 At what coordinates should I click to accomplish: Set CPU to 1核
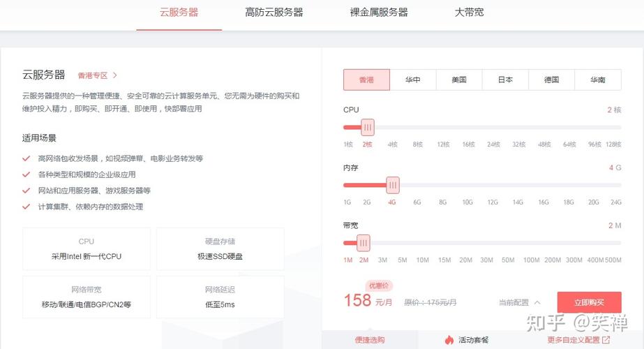pyautogui.click(x=348, y=144)
